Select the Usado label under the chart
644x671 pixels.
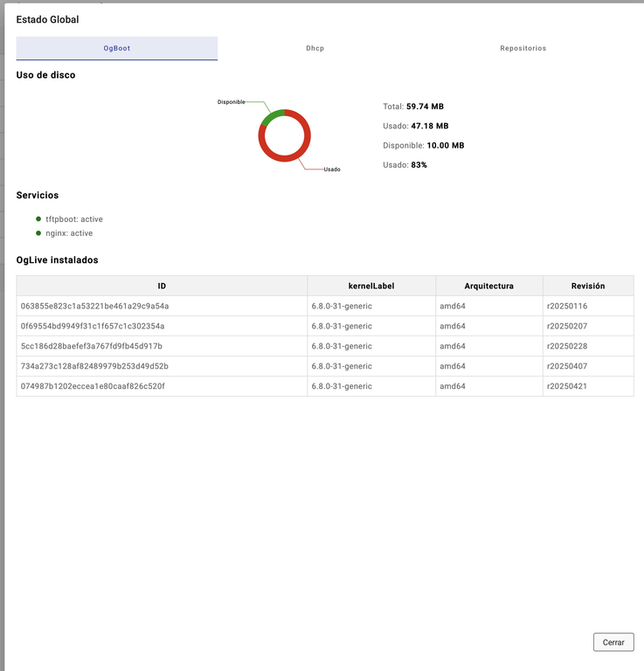click(x=331, y=169)
